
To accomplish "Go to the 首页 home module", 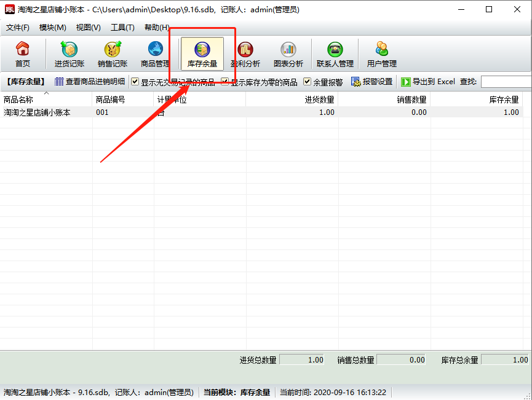I will tap(23, 54).
